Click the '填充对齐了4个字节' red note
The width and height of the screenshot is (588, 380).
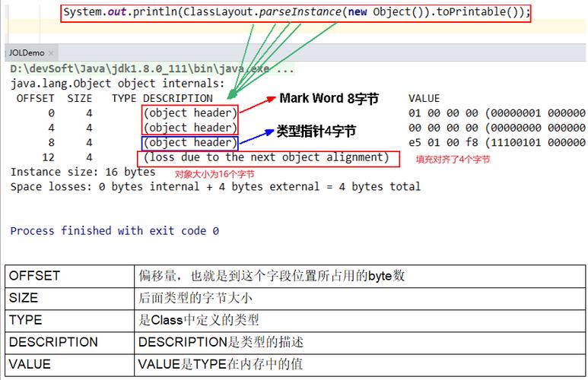[453, 160]
